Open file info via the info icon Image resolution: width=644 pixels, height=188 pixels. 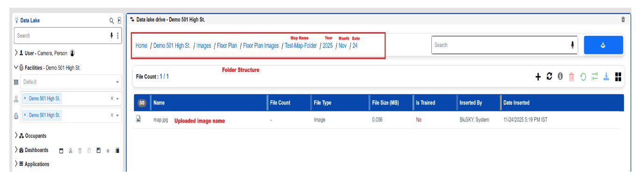560,77
